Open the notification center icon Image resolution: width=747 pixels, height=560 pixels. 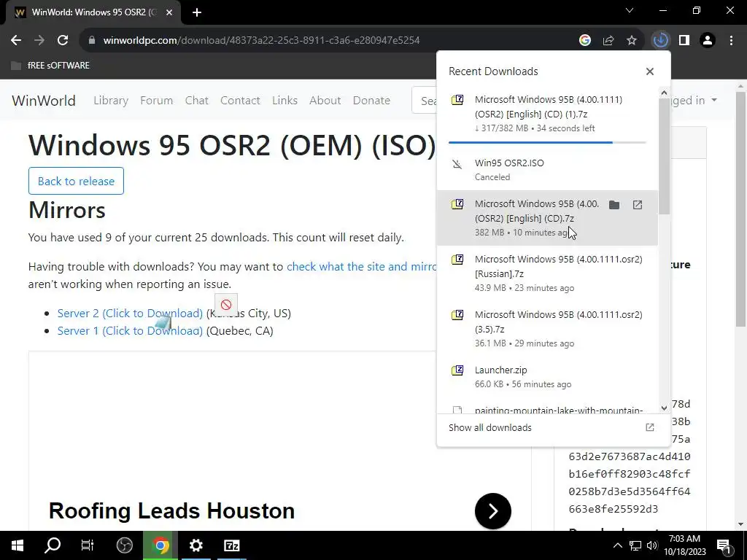click(x=724, y=545)
